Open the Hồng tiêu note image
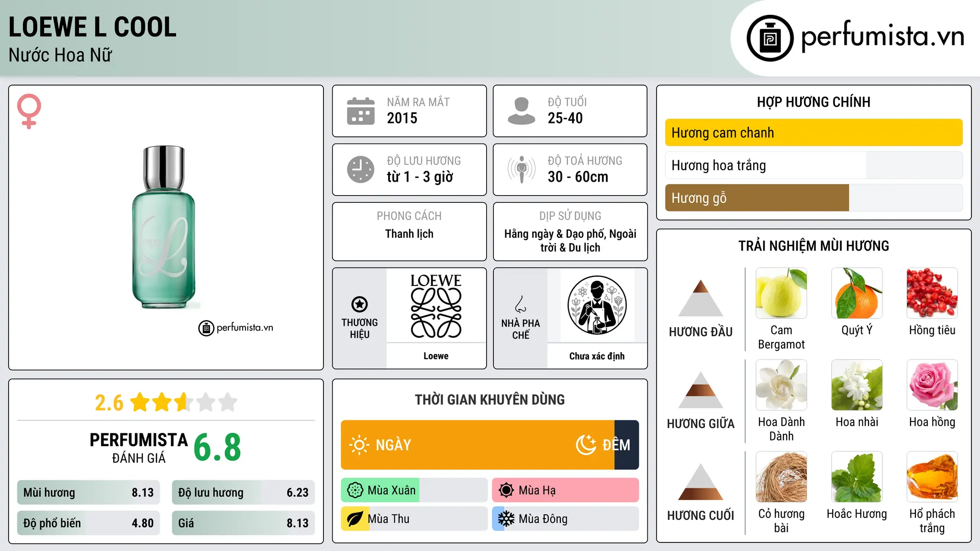The height and width of the screenshot is (551, 980). tap(932, 293)
